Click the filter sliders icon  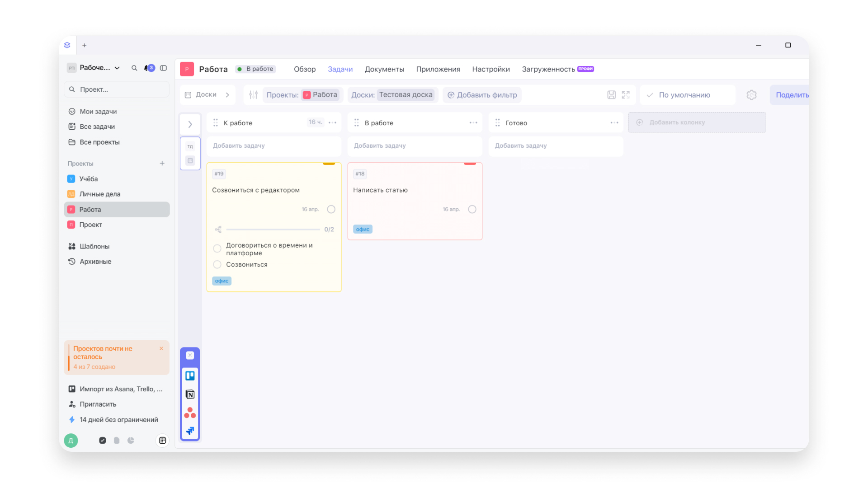coord(253,95)
